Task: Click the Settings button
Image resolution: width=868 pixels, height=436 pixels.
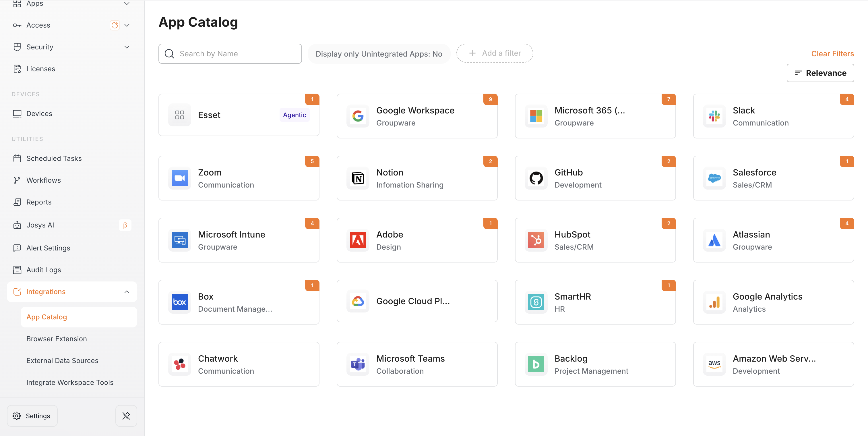Action: 32,416
